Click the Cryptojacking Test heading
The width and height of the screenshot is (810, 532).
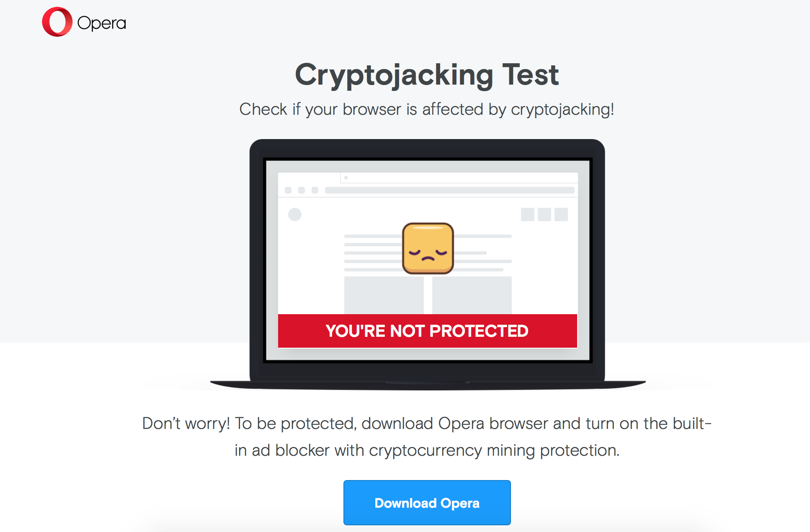[427, 75]
